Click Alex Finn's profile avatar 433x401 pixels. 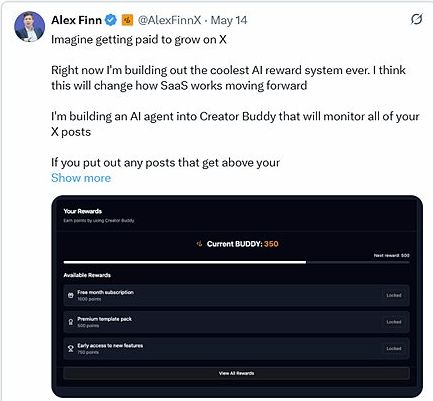tap(29, 27)
